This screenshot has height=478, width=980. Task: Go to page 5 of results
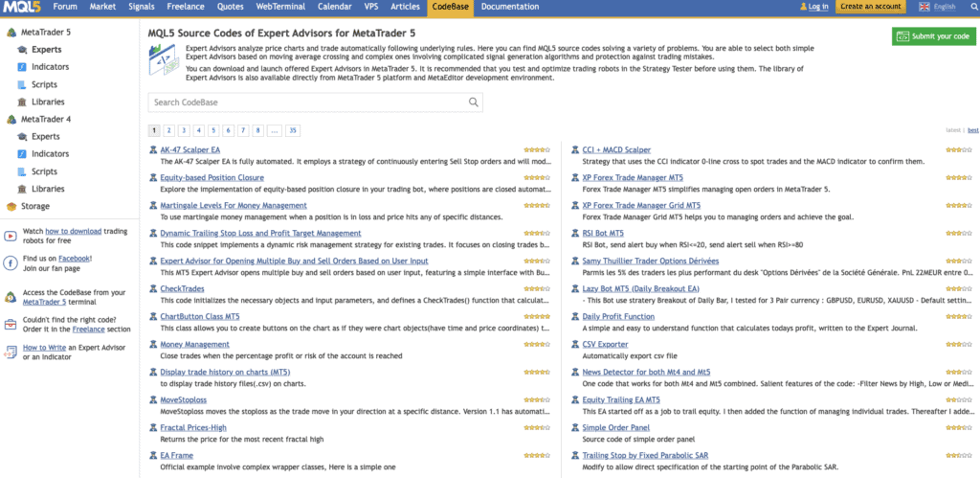coord(213,130)
